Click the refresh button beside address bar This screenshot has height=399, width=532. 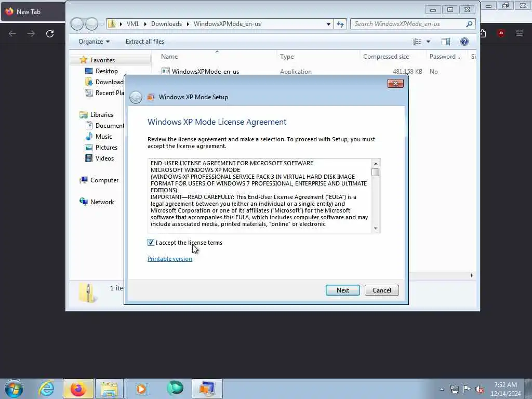pyautogui.click(x=340, y=24)
